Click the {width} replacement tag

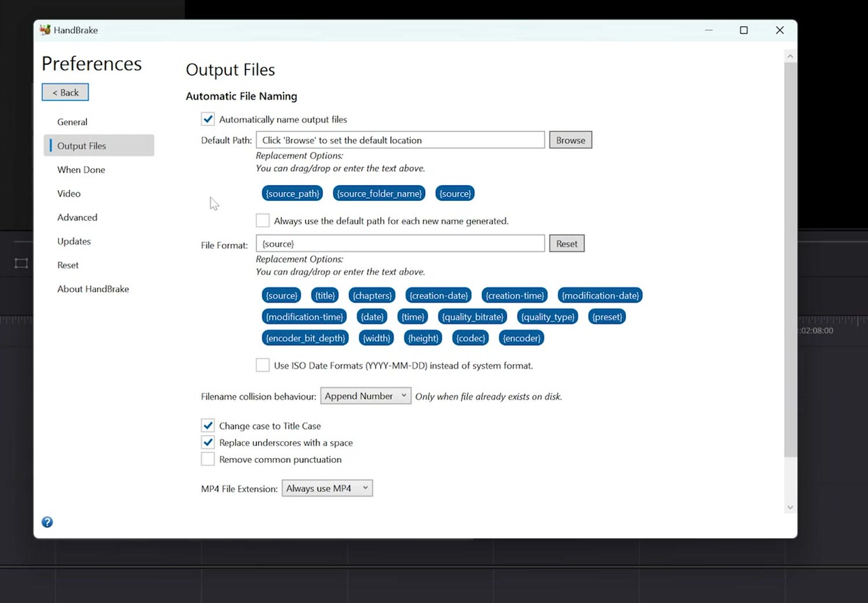point(377,338)
